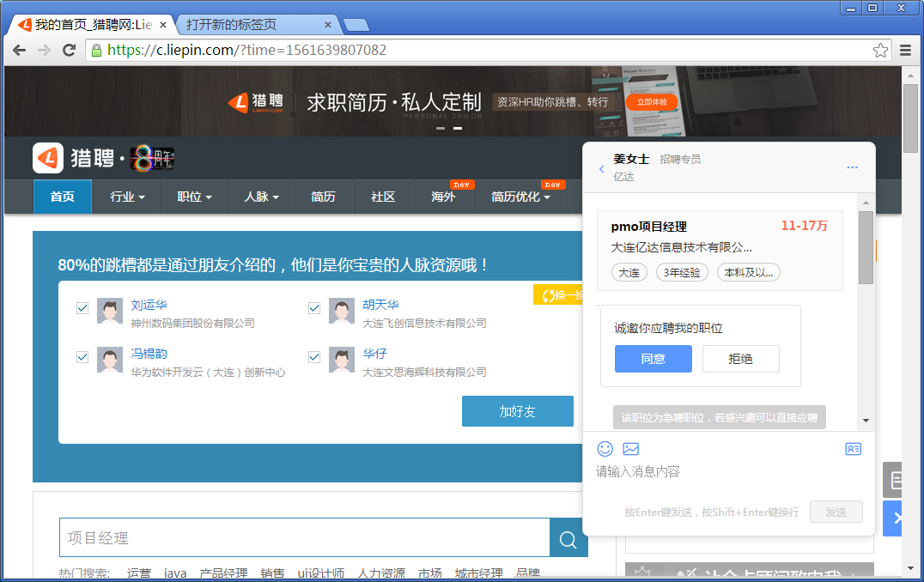Screen dimensions: 924x582
Task: Open 冯锡韵 profile link
Action: tap(149, 354)
